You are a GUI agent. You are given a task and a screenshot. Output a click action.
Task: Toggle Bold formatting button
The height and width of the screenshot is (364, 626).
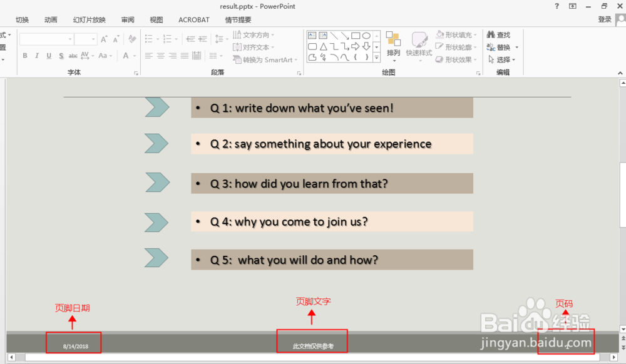coord(25,56)
